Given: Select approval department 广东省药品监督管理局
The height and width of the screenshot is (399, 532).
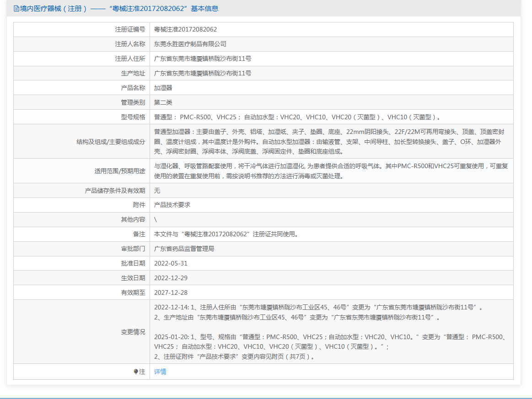Looking at the screenshot, I should tap(184, 249).
